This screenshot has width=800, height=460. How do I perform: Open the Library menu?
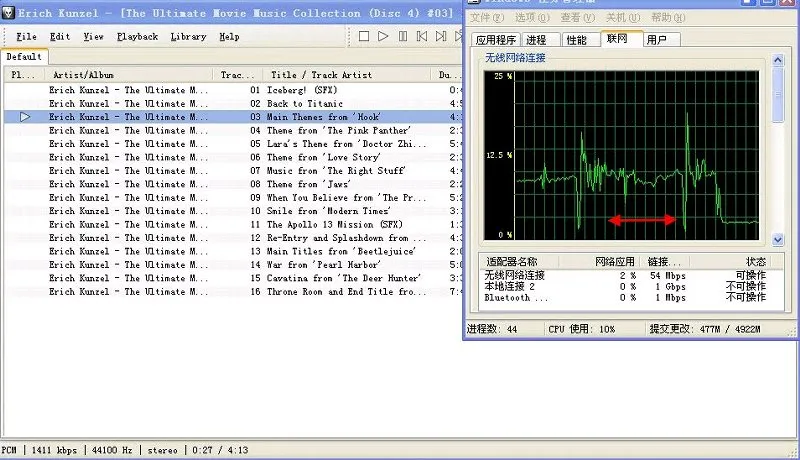[x=188, y=37]
